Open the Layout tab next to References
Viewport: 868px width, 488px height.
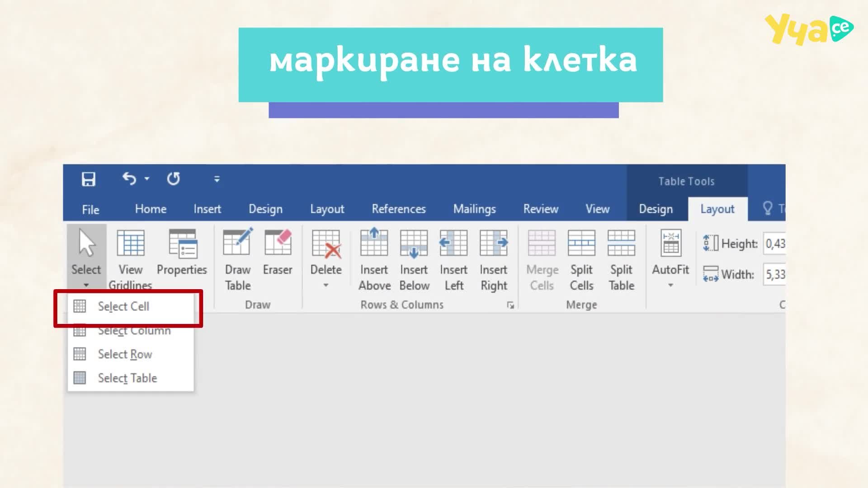click(x=327, y=209)
